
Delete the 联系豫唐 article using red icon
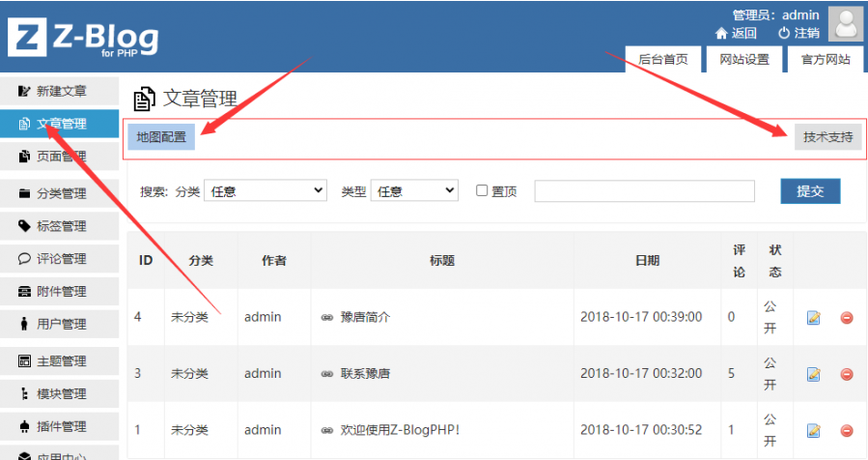click(847, 374)
